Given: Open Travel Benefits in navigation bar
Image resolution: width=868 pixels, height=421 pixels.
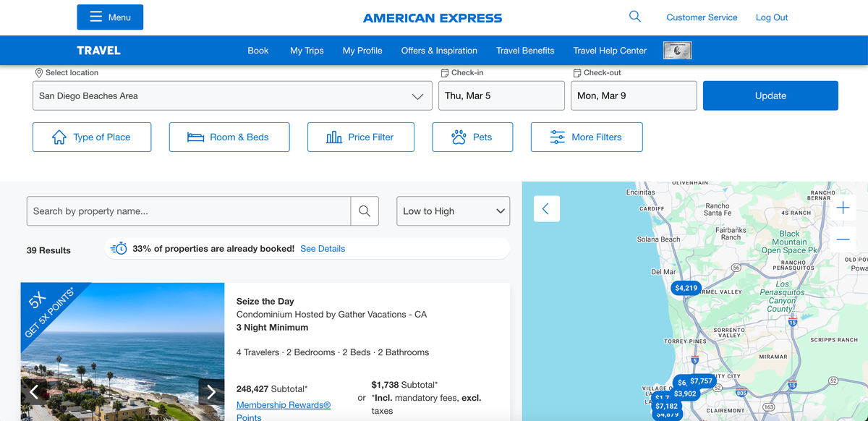Looking at the screenshot, I should pyautogui.click(x=525, y=51).
